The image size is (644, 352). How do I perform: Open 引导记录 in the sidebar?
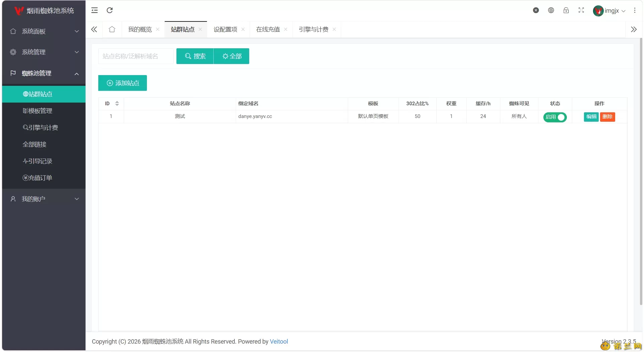click(x=44, y=161)
